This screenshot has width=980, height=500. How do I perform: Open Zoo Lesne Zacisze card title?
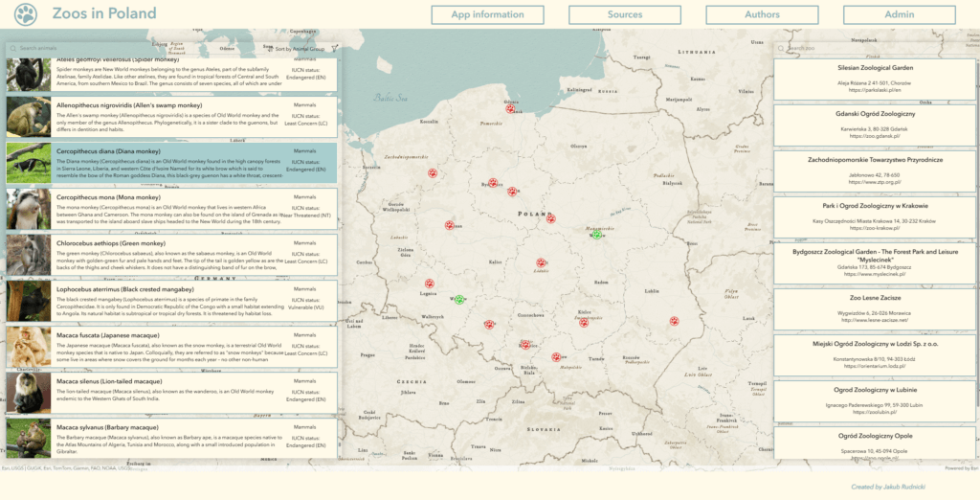tap(875, 298)
